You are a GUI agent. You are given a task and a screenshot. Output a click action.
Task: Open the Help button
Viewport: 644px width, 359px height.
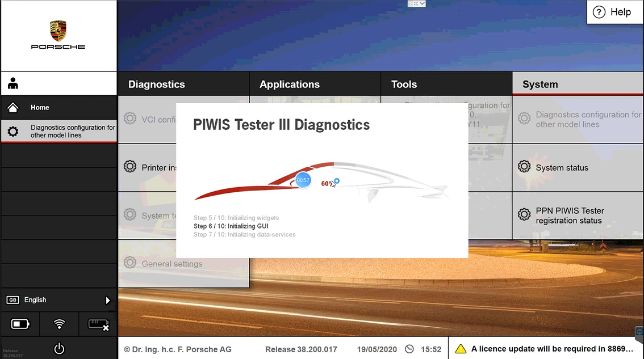point(612,12)
